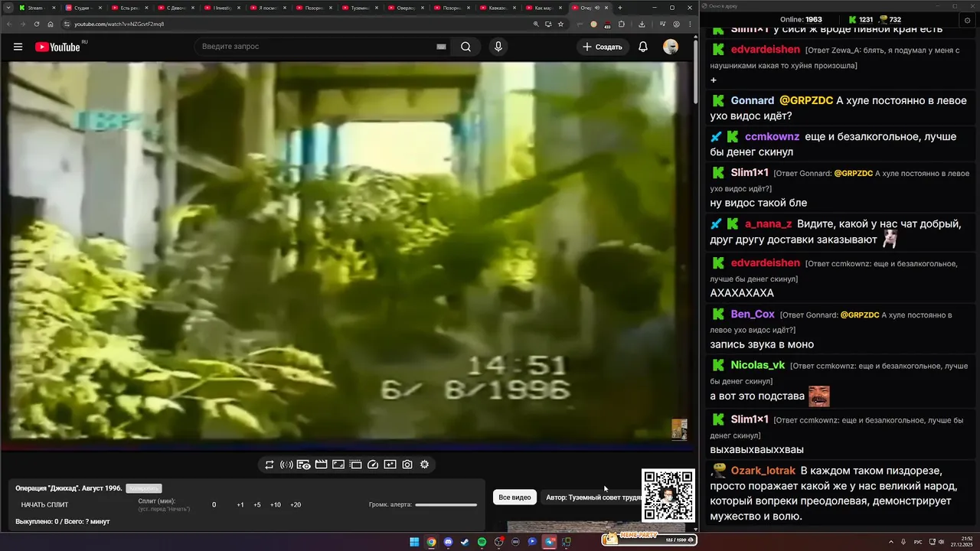Click the browser address bar URL
This screenshot has height=551, width=980.
point(119,24)
